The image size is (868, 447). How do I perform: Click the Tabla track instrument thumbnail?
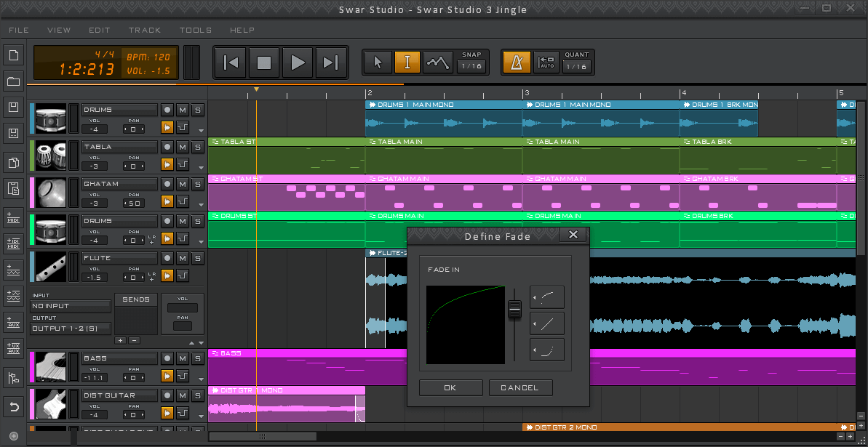pos(51,156)
